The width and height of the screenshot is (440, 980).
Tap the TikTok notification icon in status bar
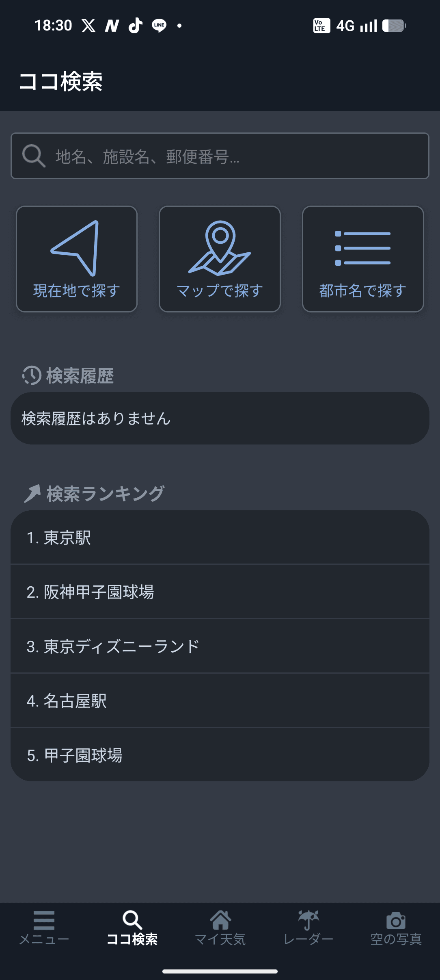[136, 26]
